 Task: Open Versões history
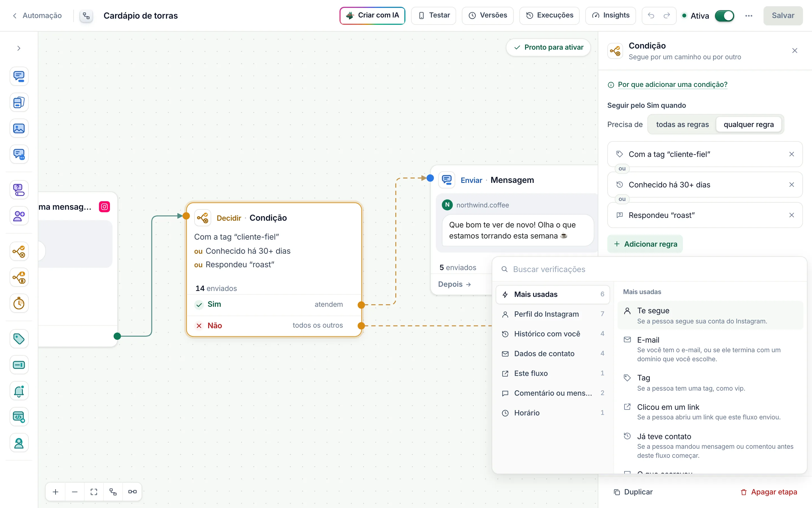pos(487,16)
